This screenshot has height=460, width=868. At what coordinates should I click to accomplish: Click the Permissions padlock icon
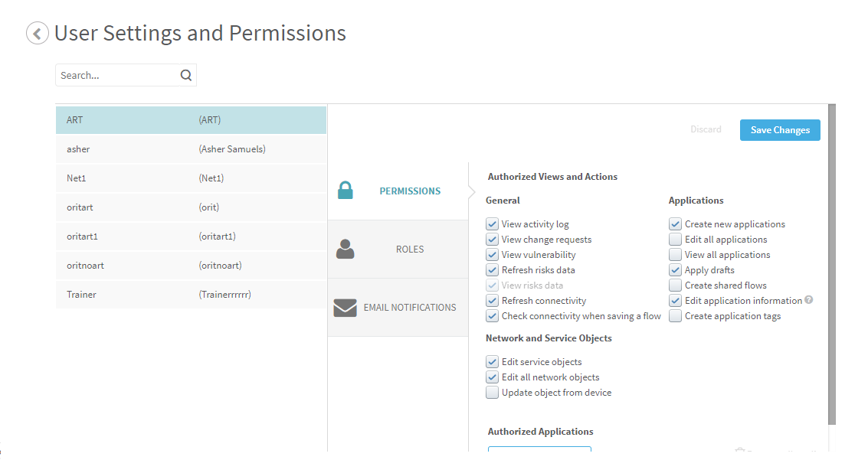pos(346,191)
